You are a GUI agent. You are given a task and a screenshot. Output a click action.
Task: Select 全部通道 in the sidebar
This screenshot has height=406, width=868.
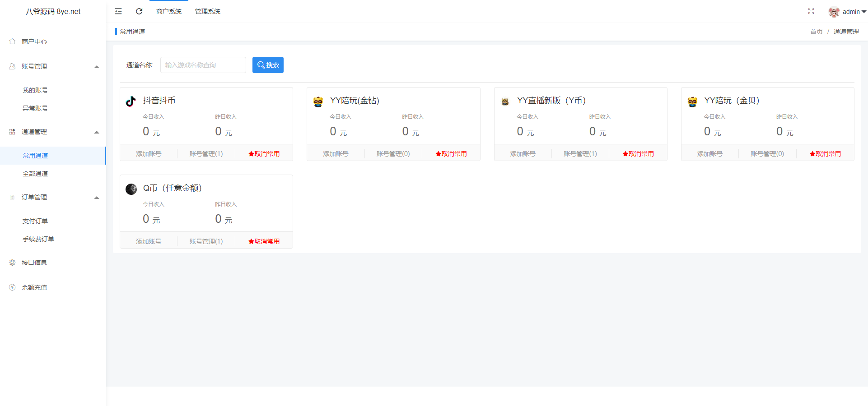[36, 173]
